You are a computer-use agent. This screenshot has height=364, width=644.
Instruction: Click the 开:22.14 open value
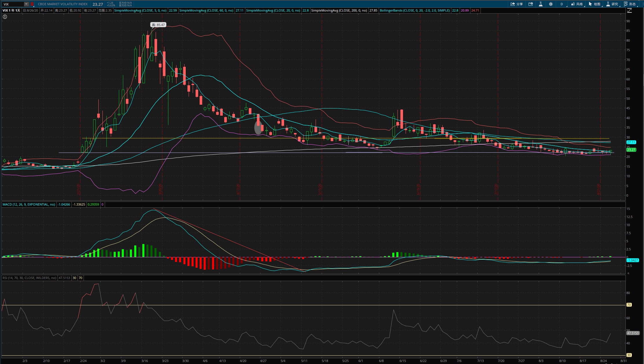click(x=47, y=10)
